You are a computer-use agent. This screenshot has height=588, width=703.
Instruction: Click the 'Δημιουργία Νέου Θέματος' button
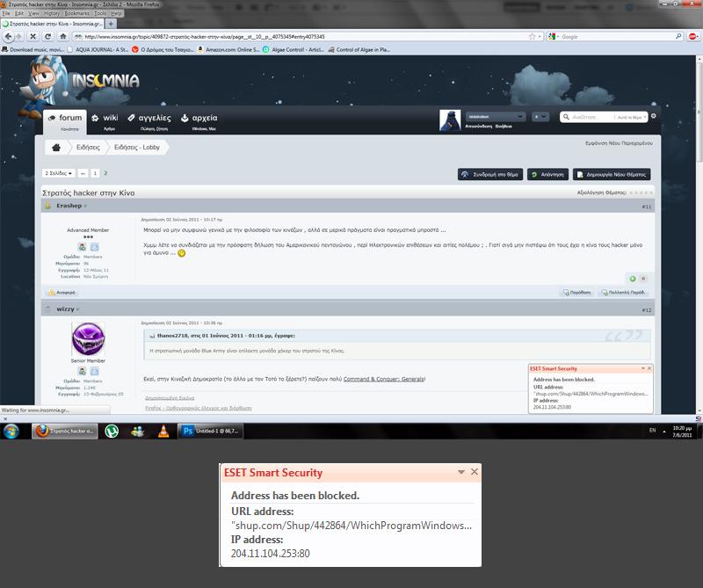(612, 175)
